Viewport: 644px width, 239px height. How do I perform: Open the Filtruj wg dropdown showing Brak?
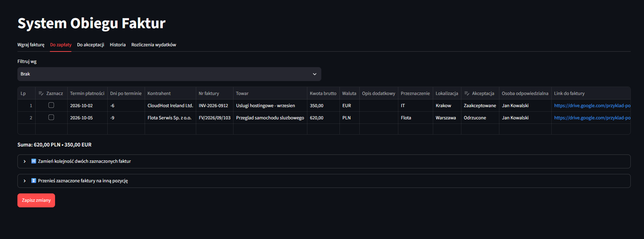point(169,74)
